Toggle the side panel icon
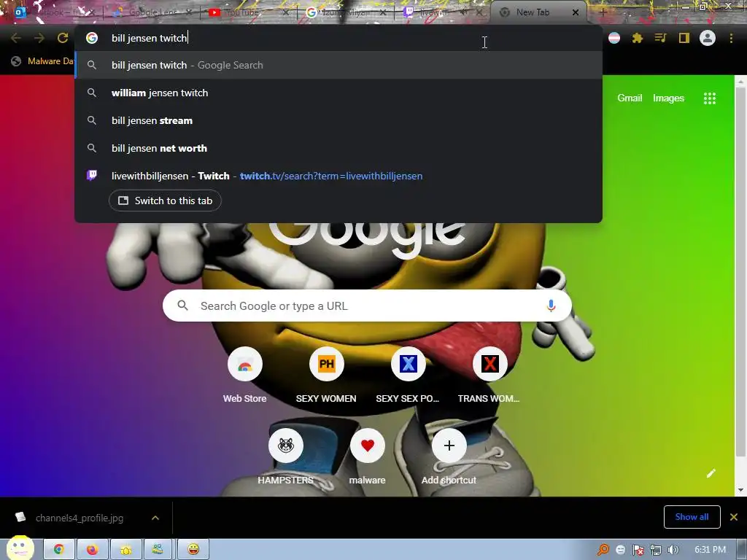 (x=684, y=38)
